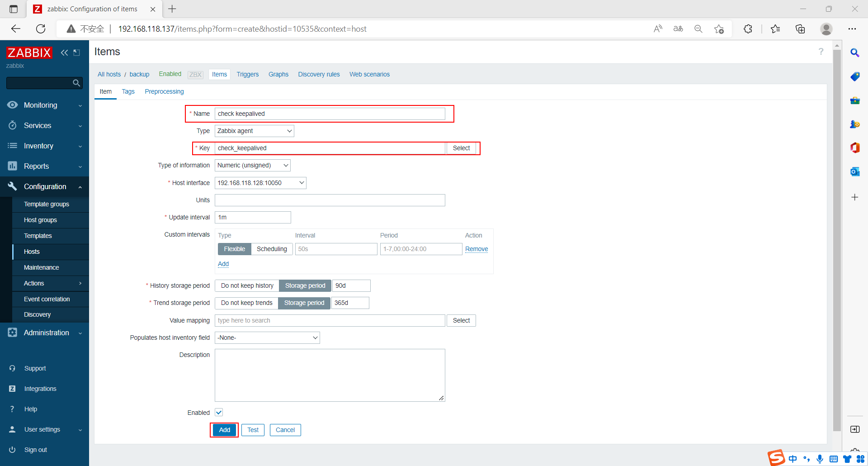Reload the page with browser refresh
The height and width of the screenshot is (466, 868).
point(41,29)
